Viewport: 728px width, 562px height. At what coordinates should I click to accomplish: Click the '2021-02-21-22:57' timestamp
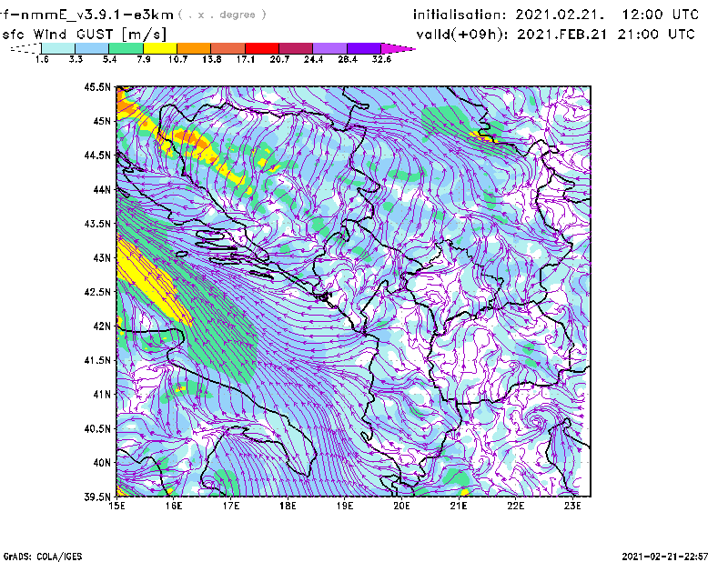pos(665,557)
